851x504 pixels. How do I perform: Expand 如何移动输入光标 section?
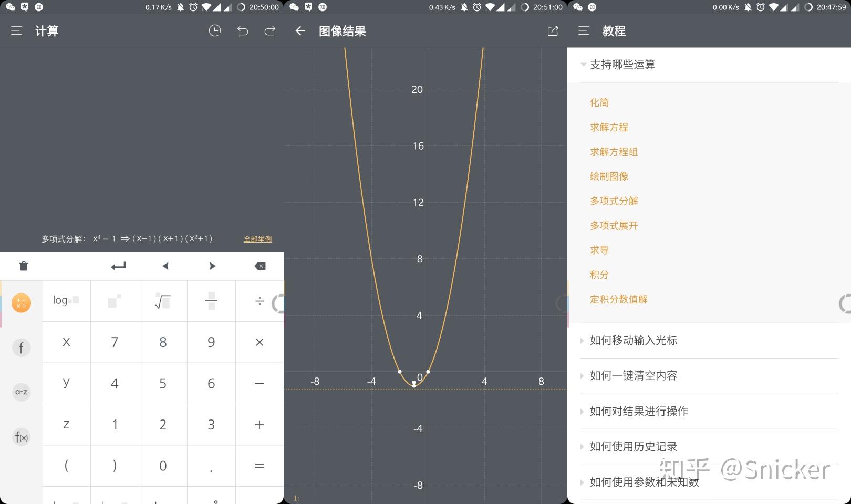[x=709, y=341]
